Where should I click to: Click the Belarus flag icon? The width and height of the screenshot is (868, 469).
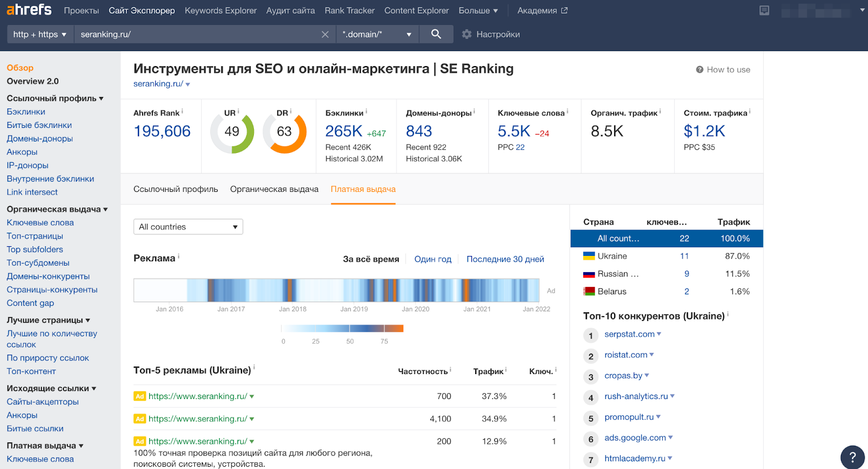pos(589,291)
